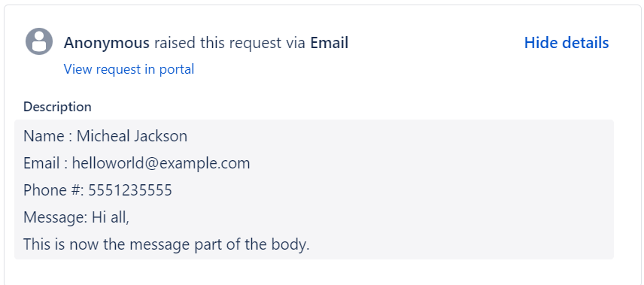This screenshot has width=644, height=285.
Task: Click the 'Name :' label in description
Action: [48, 136]
